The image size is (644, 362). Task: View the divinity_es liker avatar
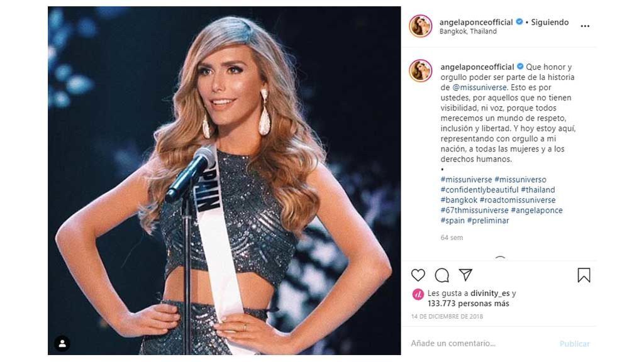(x=418, y=294)
